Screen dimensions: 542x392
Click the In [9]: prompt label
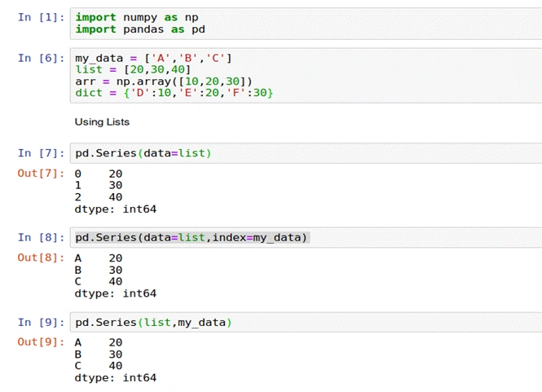(x=41, y=322)
